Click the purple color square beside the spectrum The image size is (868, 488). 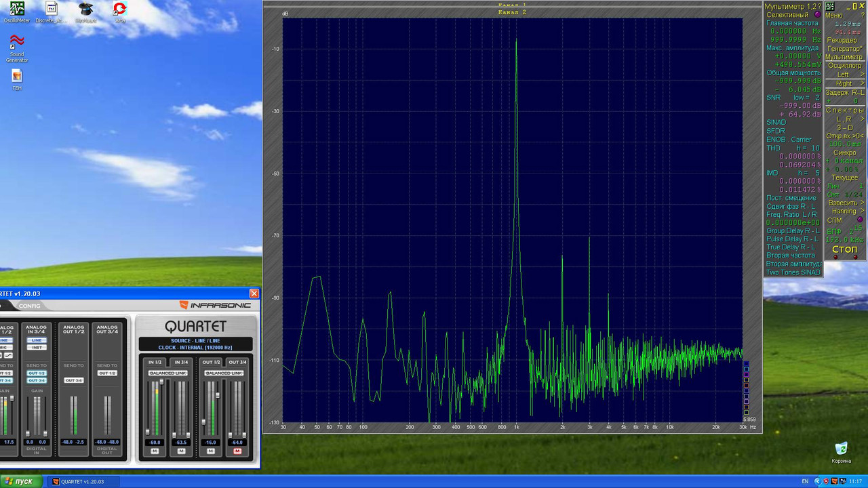[747, 375]
